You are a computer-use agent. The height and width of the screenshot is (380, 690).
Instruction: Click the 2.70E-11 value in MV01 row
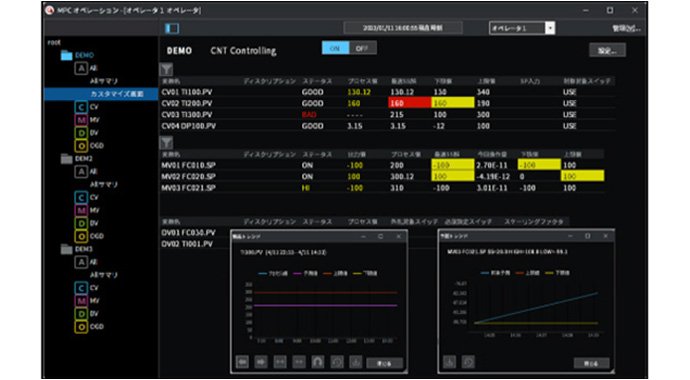tap(492, 165)
